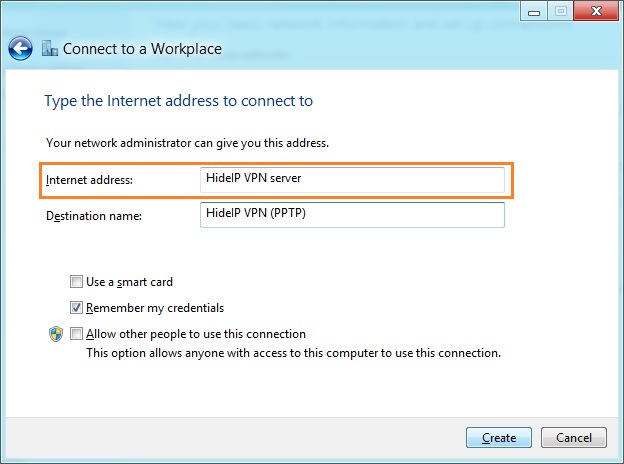This screenshot has width=624, height=464.
Task: Click the Connect to a Workplace wizard icon
Action: click(x=50, y=48)
